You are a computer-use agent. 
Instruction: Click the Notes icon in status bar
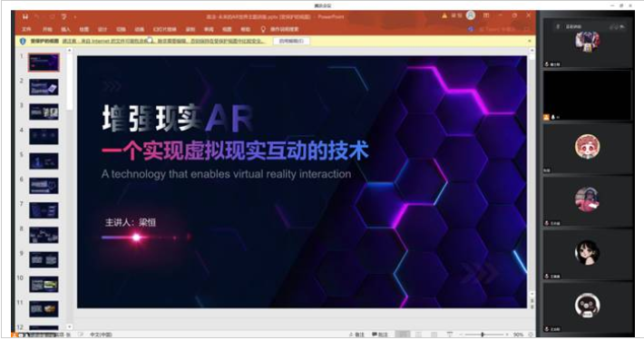[x=356, y=335]
